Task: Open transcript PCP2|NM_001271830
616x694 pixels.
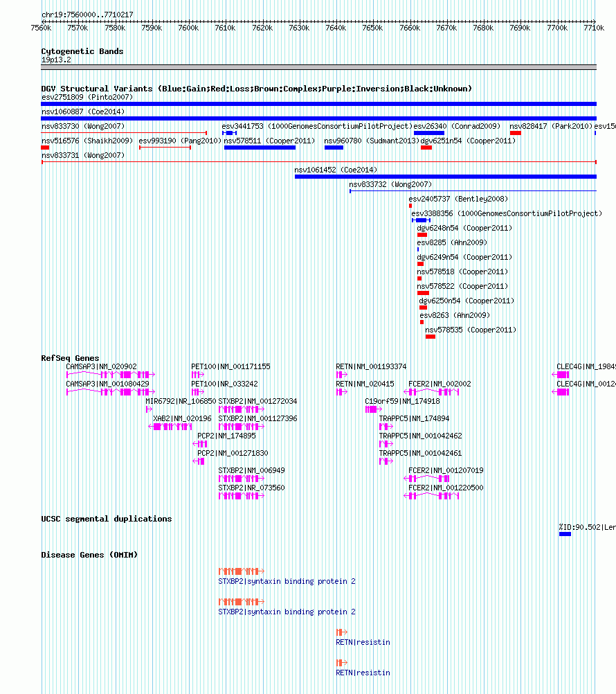Action: pos(233,453)
